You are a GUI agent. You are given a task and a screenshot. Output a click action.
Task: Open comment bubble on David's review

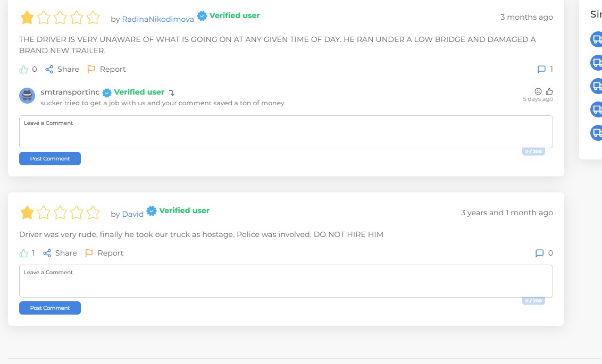pos(539,253)
